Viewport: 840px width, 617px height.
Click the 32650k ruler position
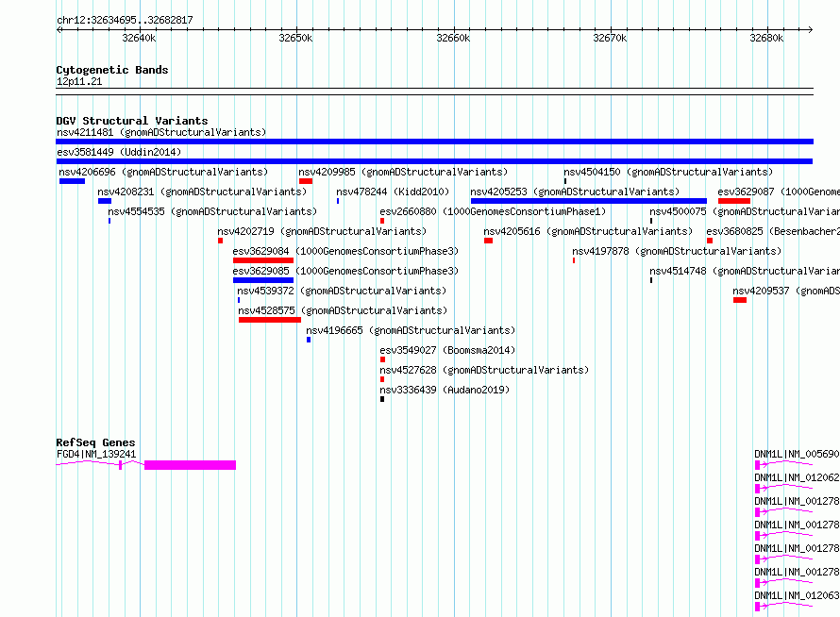pyautogui.click(x=295, y=38)
